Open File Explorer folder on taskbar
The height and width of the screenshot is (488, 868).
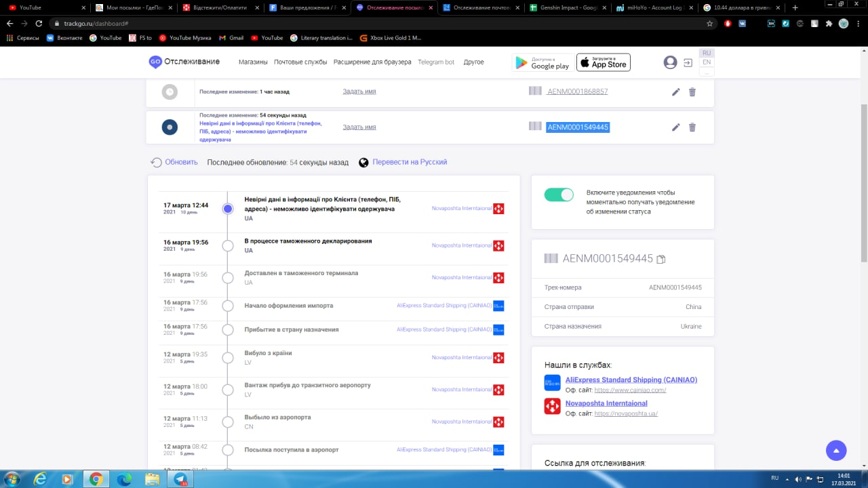153,479
